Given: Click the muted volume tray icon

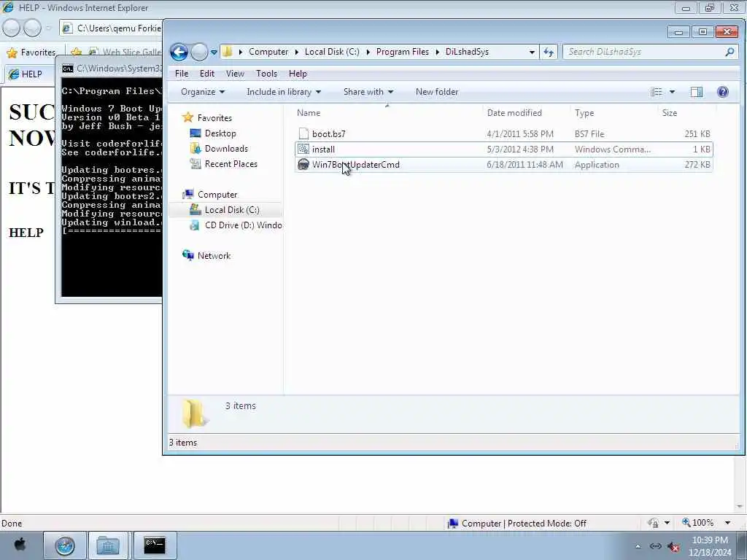Looking at the screenshot, I should 673,547.
